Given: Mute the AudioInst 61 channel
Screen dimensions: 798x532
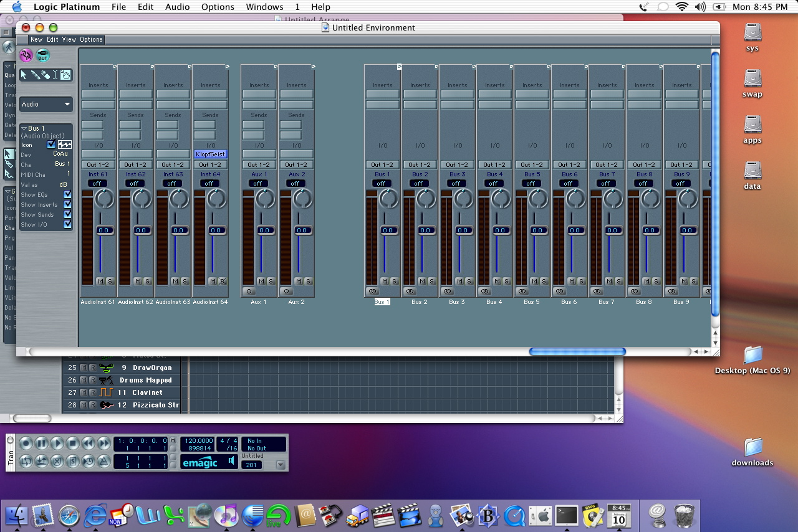Looking at the screenshot, I should click(x=100, y=282).
